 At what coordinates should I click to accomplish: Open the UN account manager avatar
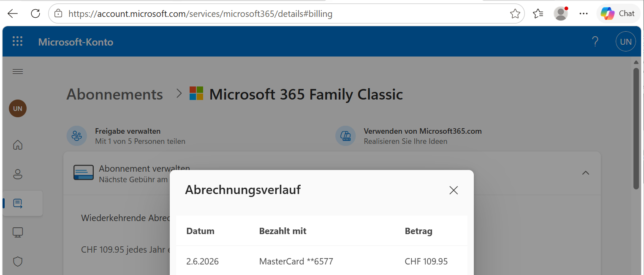[626, 41]
